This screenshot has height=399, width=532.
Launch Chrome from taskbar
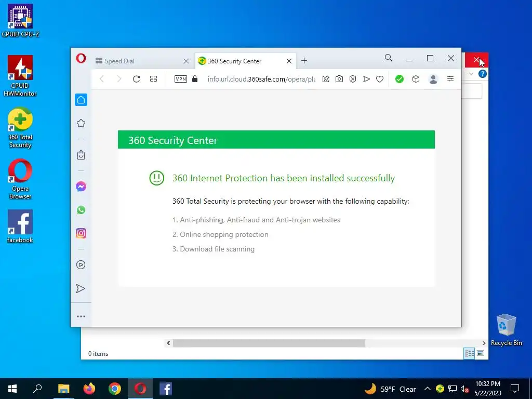[115, 389]
